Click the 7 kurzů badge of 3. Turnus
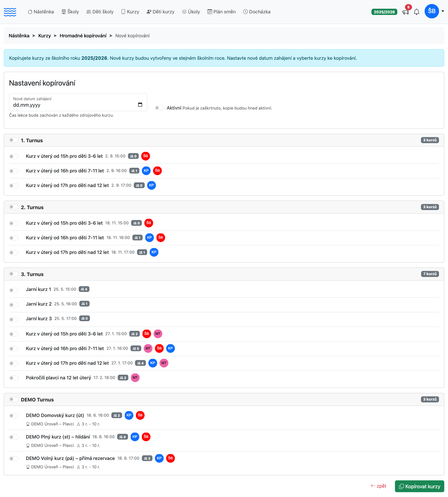Viewport: 448px width, 497px height. (x=430, y=274)
